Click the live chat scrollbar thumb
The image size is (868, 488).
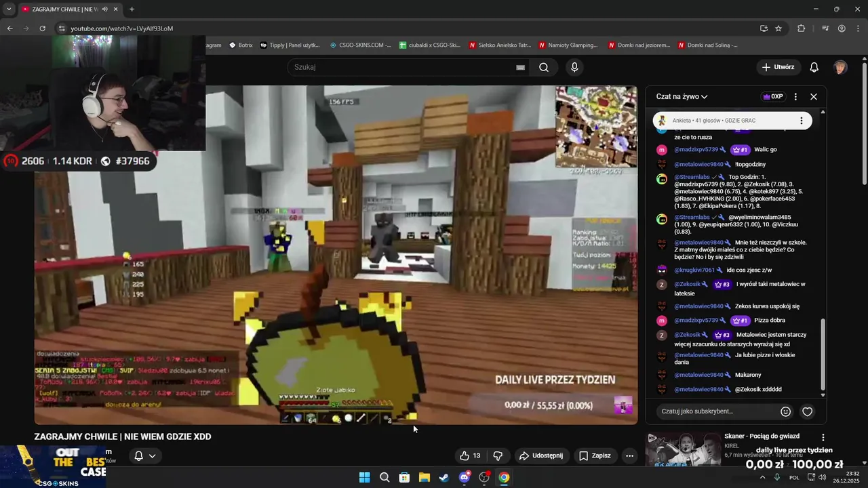[823, 354]
